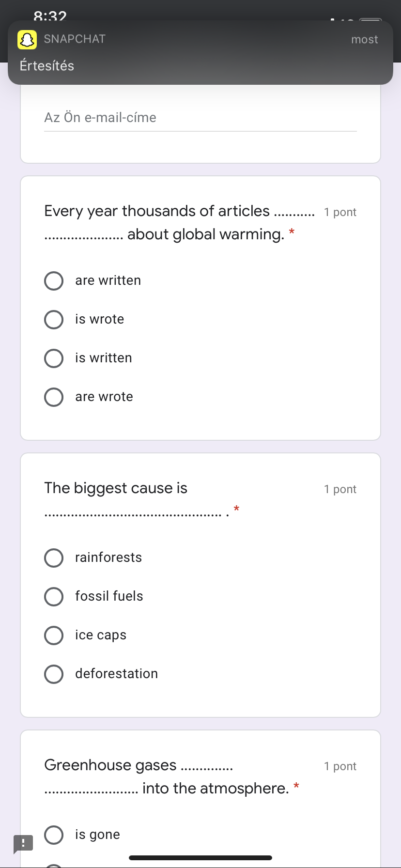Select the "are written" radio option
This screenshot has height=868, width=401.
(x=54, y=281)
